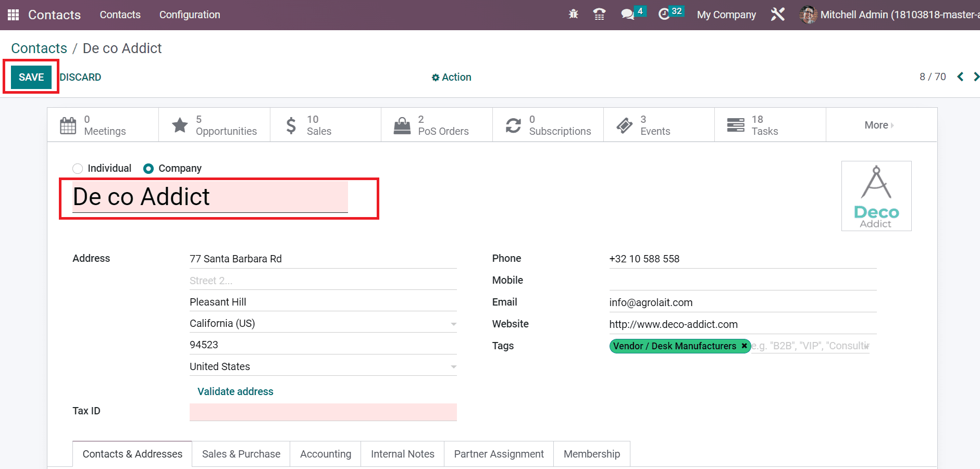The height and width of the screenshot is (469, 980).
Task: Select the Individual radio button
Action: pos(78,169)
